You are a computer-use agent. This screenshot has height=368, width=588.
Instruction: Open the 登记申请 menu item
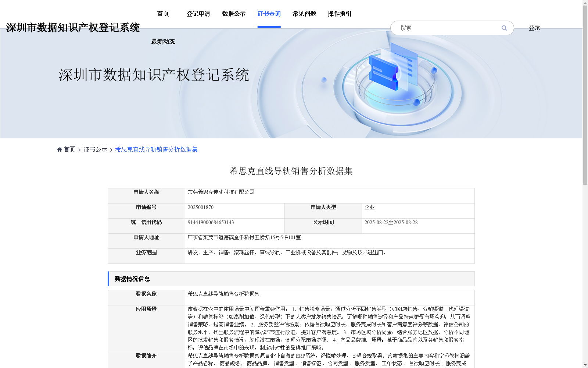[198, 14]
